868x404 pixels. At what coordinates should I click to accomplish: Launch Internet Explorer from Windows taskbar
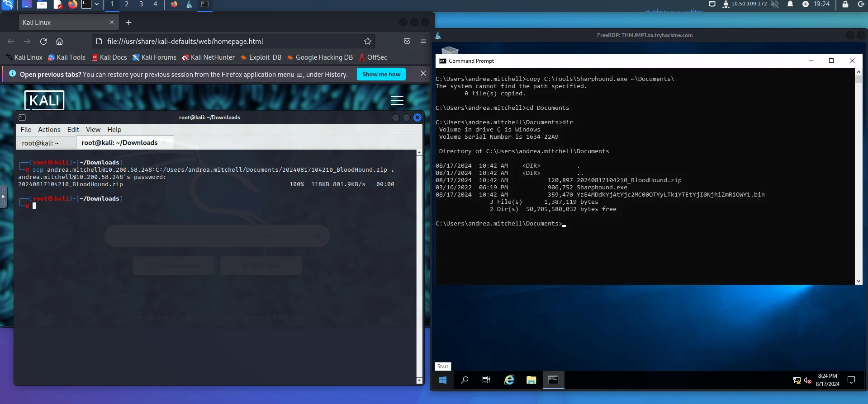click(509, 380)
